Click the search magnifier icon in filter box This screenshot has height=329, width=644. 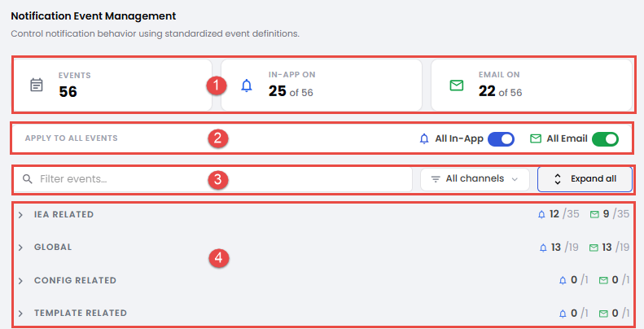28,179
